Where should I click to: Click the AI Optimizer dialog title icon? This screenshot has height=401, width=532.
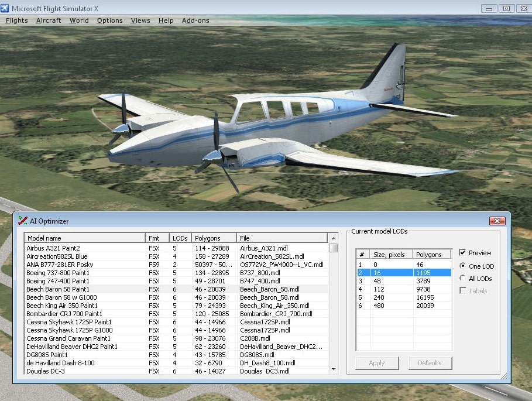pyautogui.click(x=23, y=221)
